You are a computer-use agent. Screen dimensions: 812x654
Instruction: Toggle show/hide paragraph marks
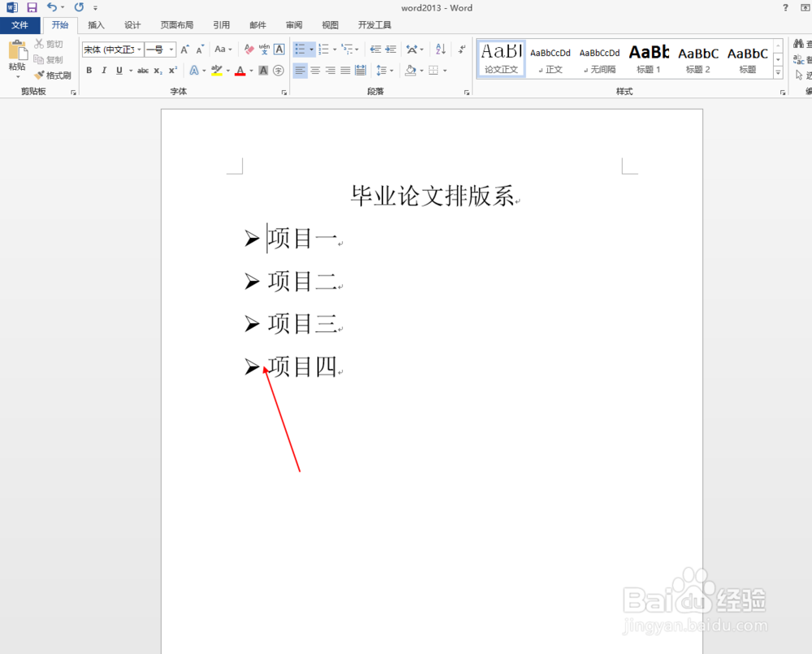pyautogui.click(x=460, y=49)
